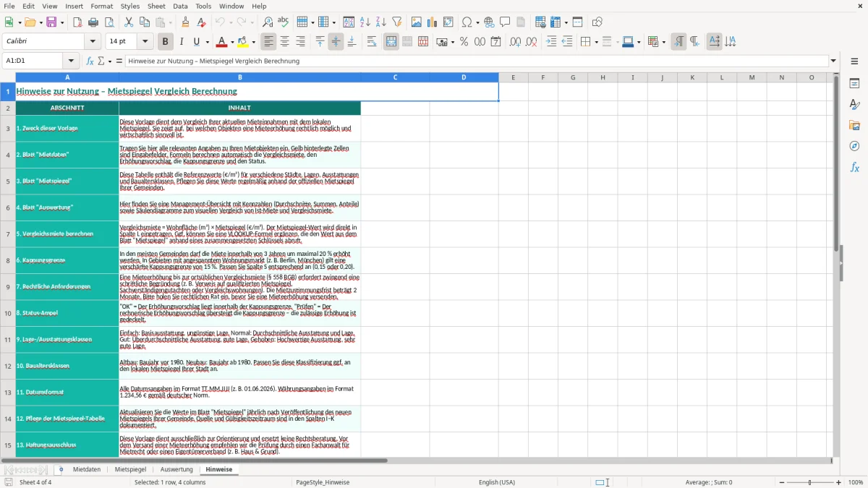The image size is (868, 488).
Task: Apply the yellow background color swatch
Action: [243, 42]
